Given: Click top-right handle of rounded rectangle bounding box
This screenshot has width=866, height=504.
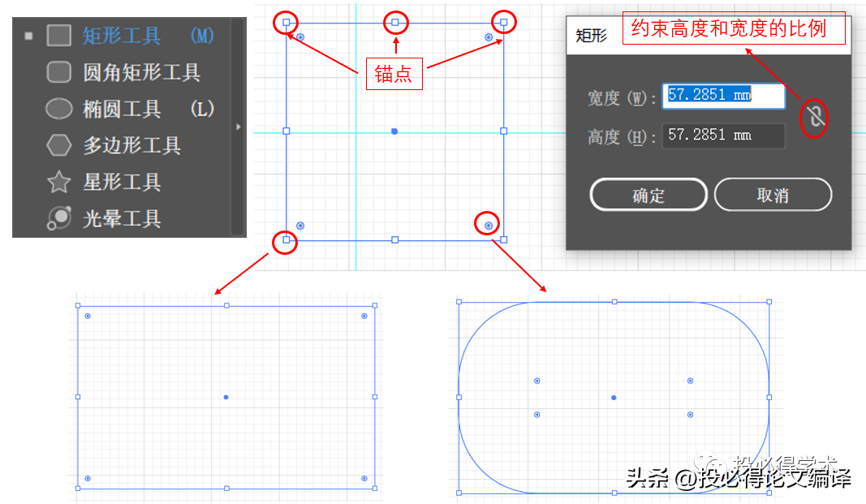Looking at the screenshot, I should [769, 302].
